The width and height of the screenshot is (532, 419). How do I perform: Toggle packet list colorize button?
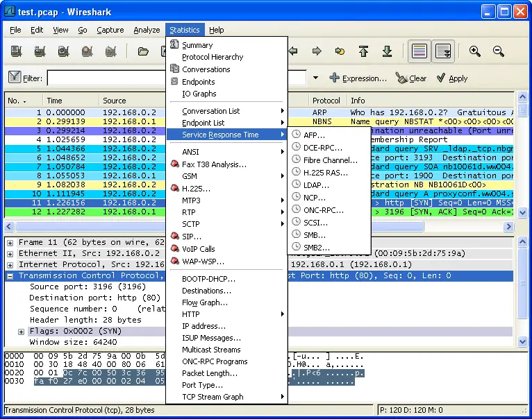click(419, 51)
